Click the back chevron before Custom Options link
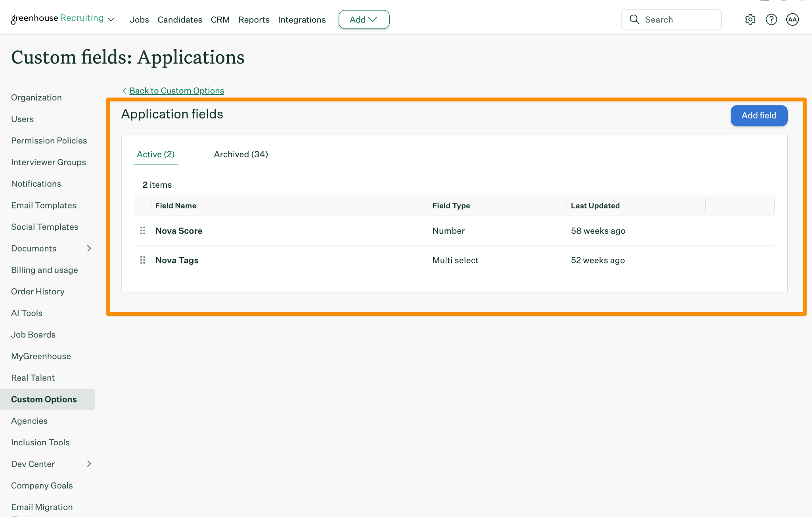The height and width of the screenshot is (517, 812). [x=124, y=91]
